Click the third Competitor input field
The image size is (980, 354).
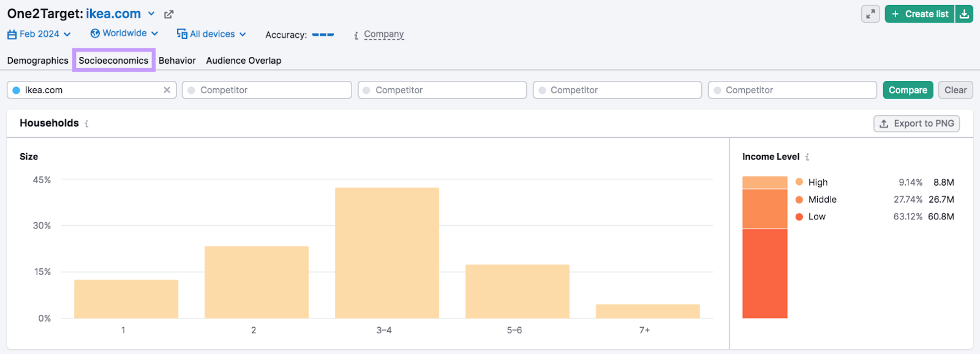click(x=617, y=90)
